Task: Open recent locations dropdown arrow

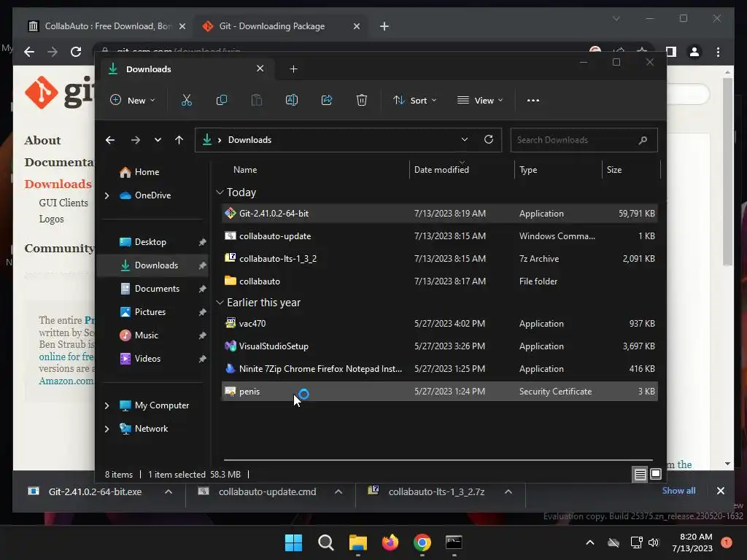Action: (158, 140)
